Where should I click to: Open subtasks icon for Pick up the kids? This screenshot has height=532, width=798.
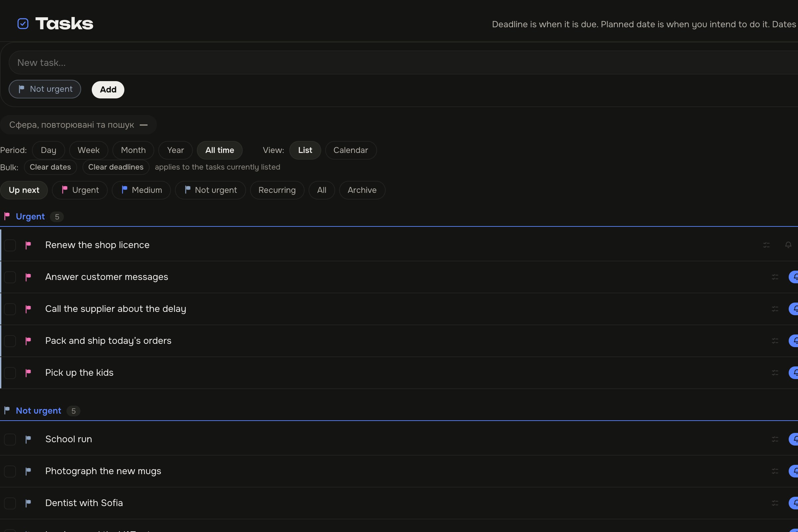pos(775,373)
